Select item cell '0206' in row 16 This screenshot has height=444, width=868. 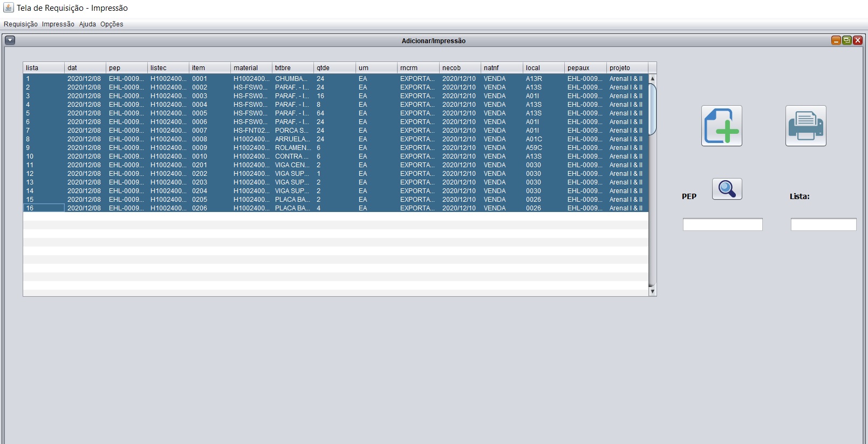(210, 208)
